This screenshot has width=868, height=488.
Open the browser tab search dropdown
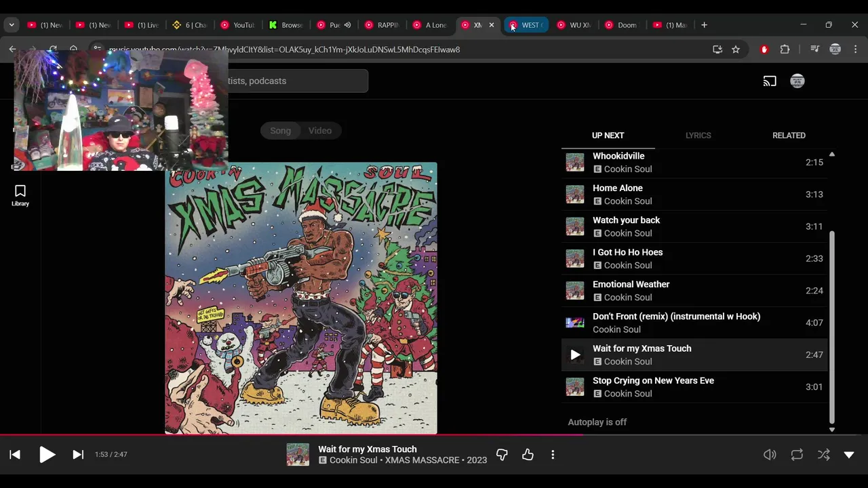point(12,25)
